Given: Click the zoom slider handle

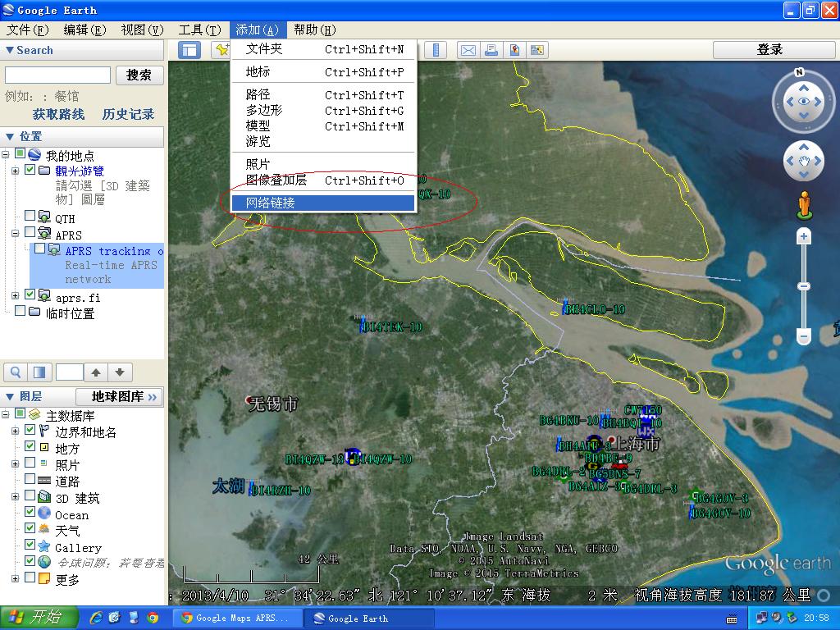Looking at the screenshot, I should point(804,286).
